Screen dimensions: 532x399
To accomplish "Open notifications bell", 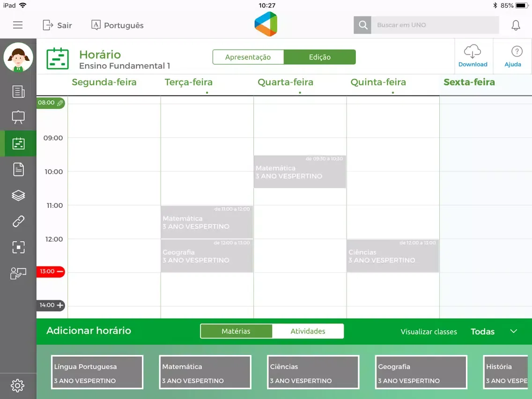I will (x=516, y=25).
